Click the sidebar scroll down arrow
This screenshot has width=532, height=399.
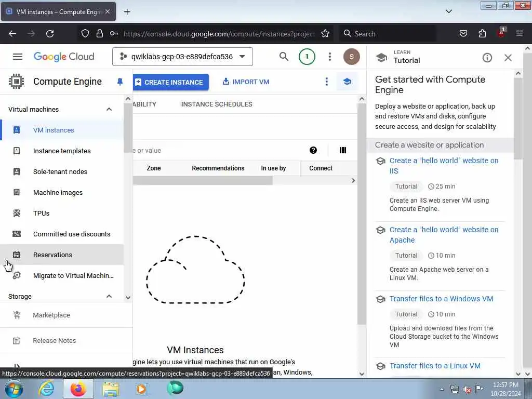pos(128,298)
